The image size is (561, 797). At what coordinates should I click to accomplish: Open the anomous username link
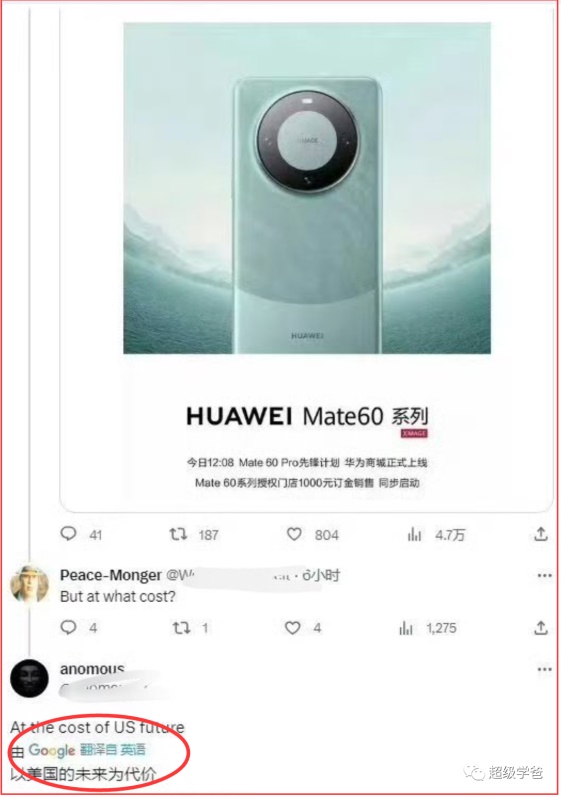click(x=92, y=669)
